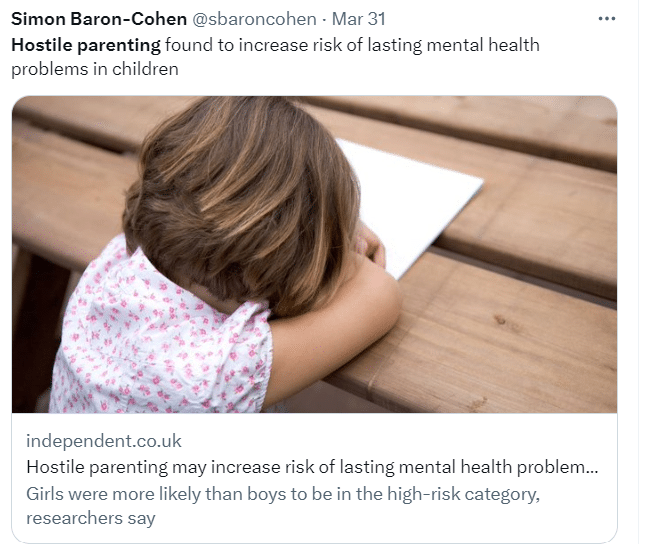Open the article preview photo
The image size is (648, 544).
314,254
